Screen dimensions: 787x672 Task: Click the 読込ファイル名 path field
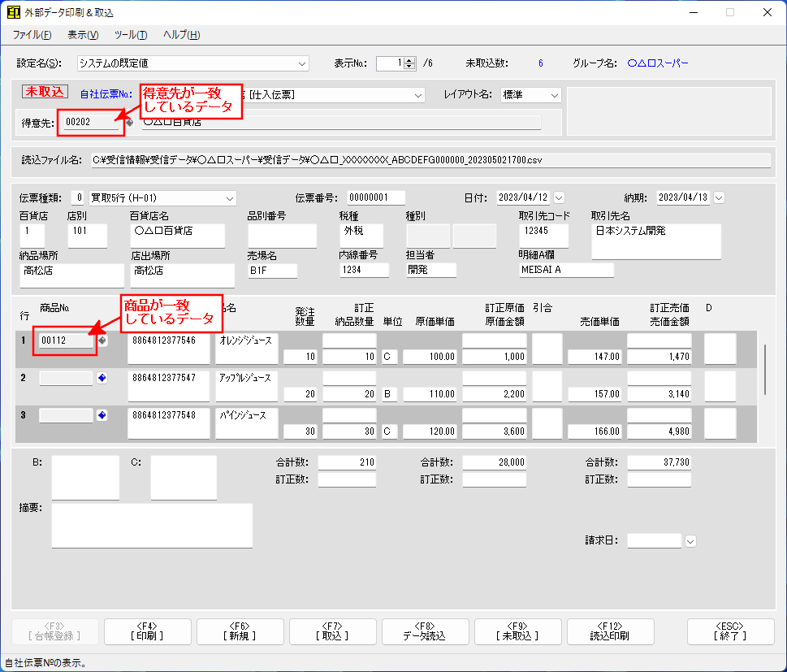pyautogui.click(x=430, y=160)
